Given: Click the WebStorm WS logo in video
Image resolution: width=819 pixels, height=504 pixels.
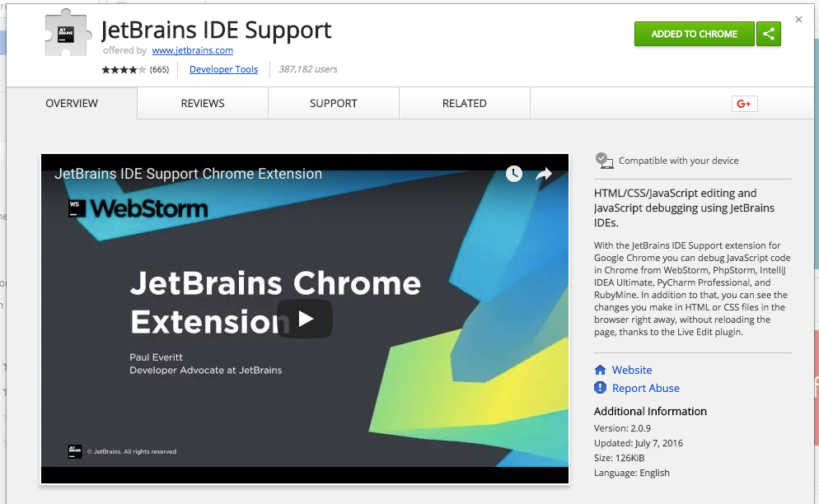Looking at the screenshot, I should (x=77, y=208).
